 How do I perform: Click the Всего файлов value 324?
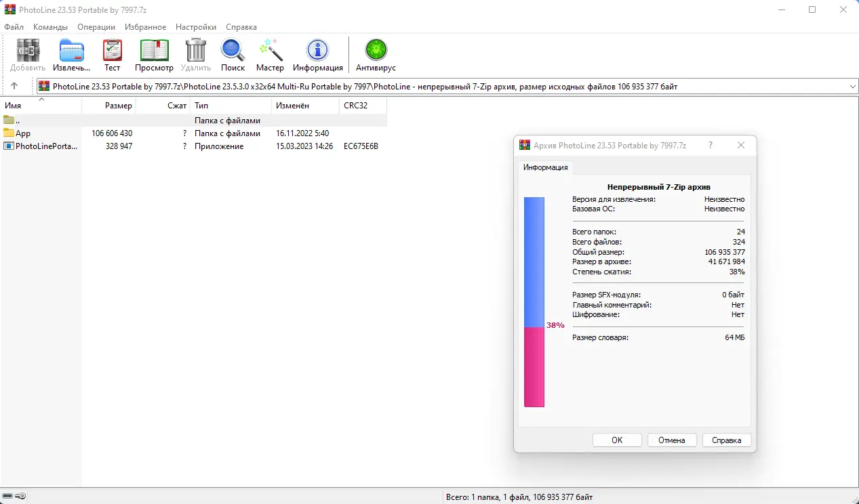coord(738,242)
